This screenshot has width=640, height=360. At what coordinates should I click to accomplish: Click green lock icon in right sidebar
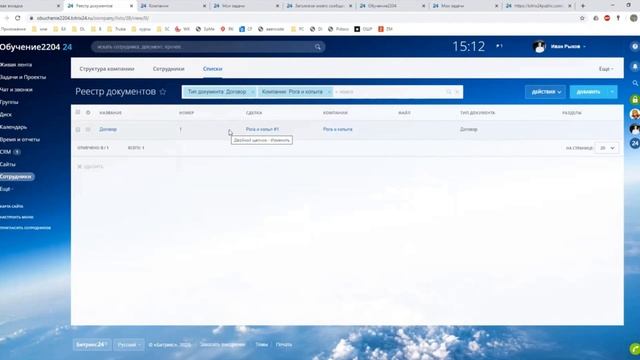pos(635,99)
